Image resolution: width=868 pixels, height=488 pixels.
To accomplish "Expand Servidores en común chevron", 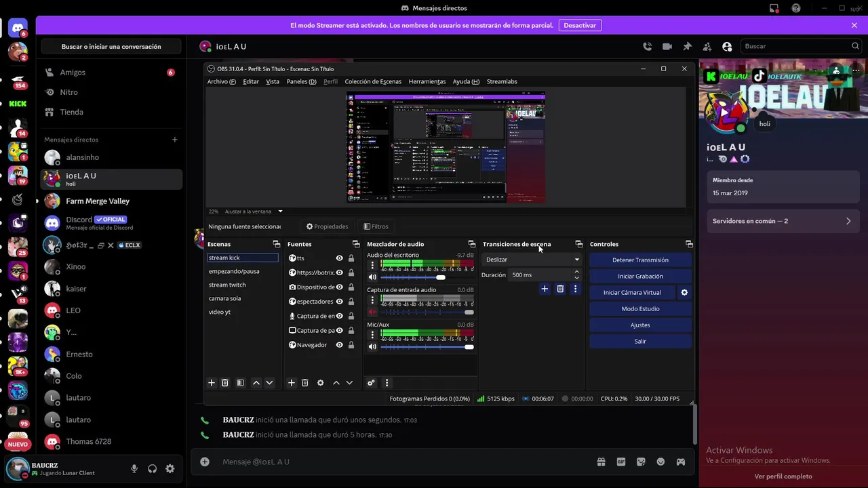I will [848, 221].
